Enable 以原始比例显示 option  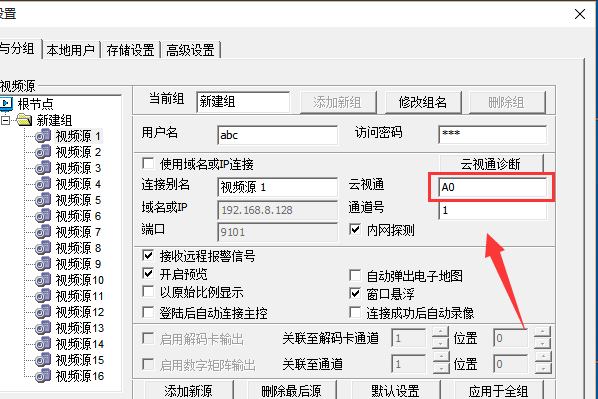click(x=148, y=292)
